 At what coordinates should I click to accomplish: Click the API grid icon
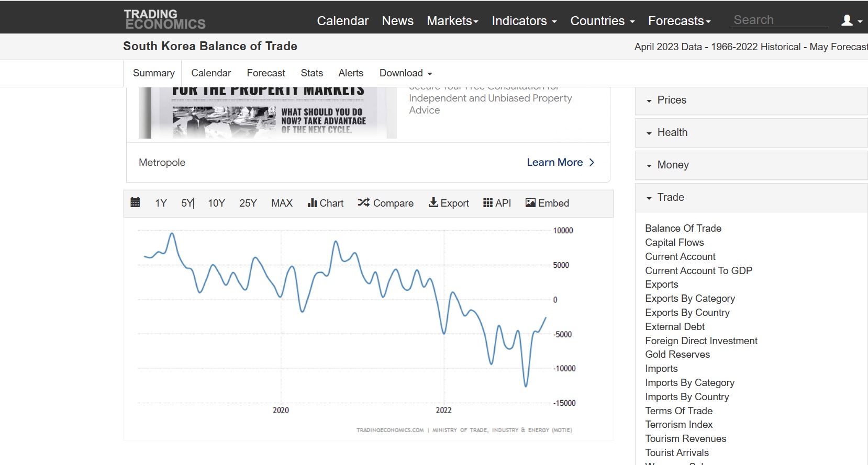[x=488, y=203]
